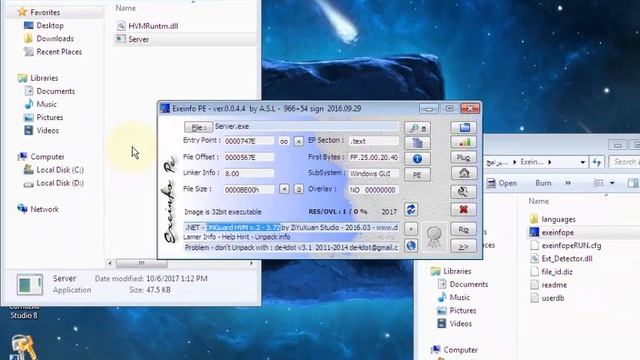Click the Name column header in the left Explorer

click(126, 8)
